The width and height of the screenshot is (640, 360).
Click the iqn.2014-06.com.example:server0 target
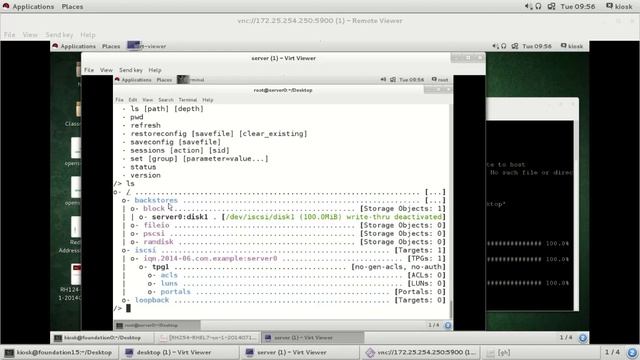pos(210,258)
